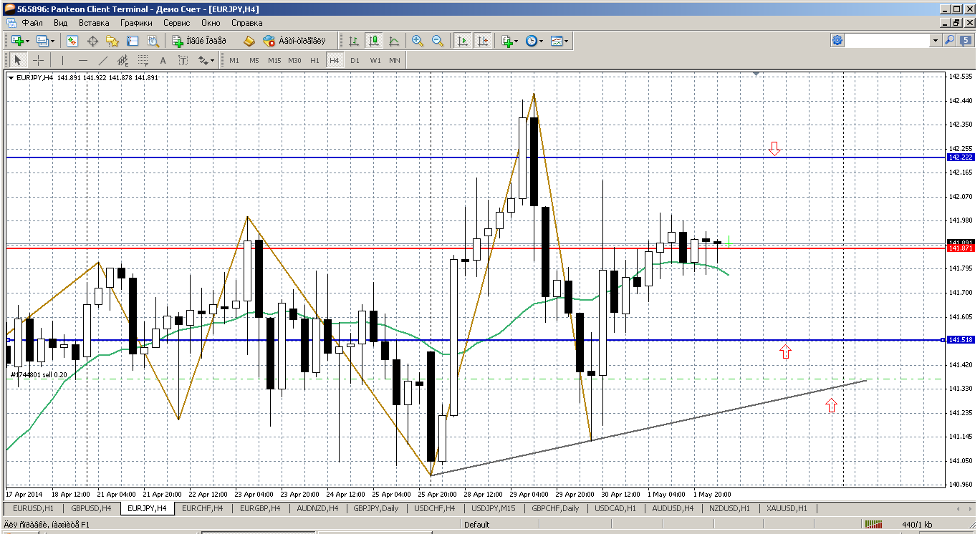Set timeframe to D1
The width and height of the screenshot is (980, 534).
click(355, 60)
